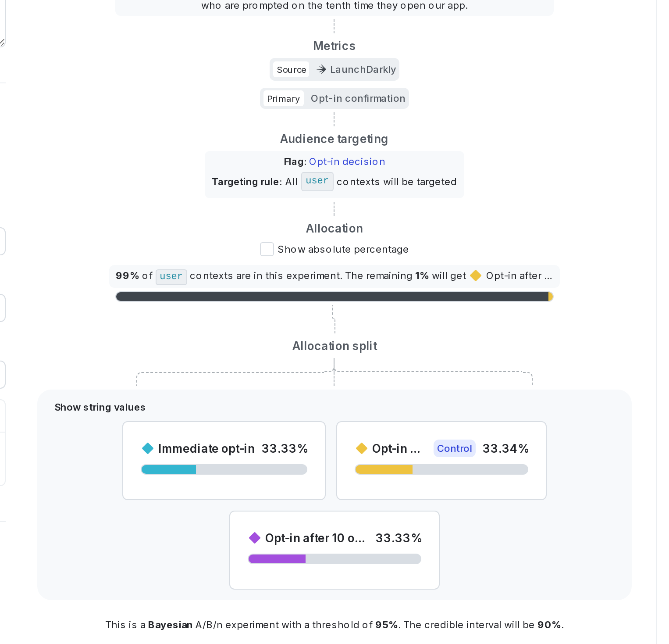Enable the Show absolute percentage checkbox

[x=267, y=249]
